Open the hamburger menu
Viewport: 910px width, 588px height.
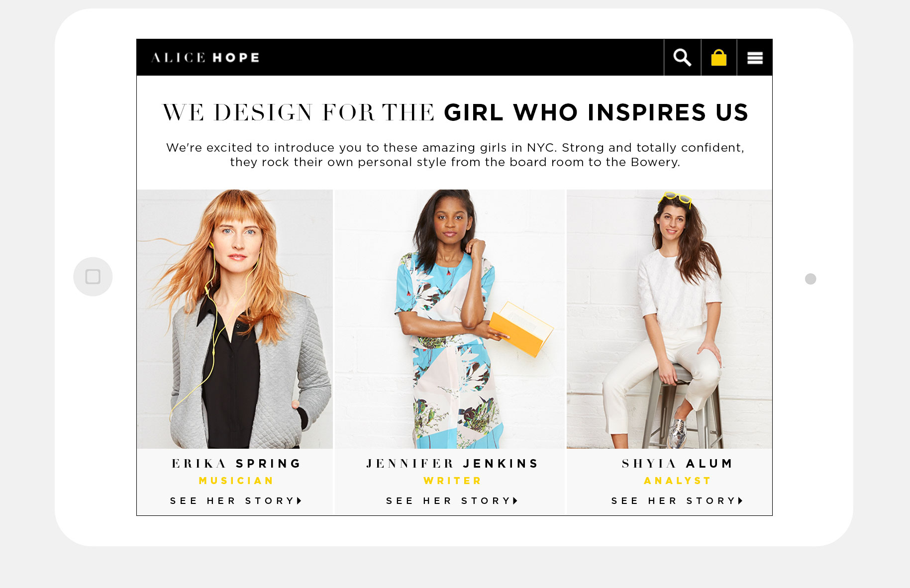[x=755, y=58]
